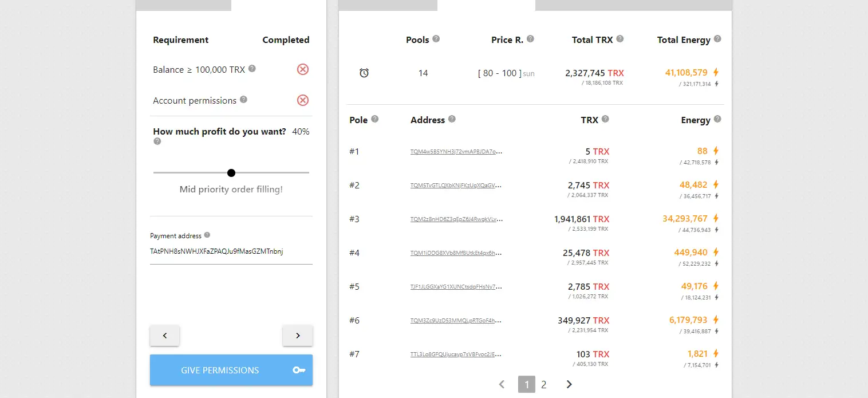Click help icon next to Total TRX
868x398 pixels.
pyautogui.click(x=620, y=39)
